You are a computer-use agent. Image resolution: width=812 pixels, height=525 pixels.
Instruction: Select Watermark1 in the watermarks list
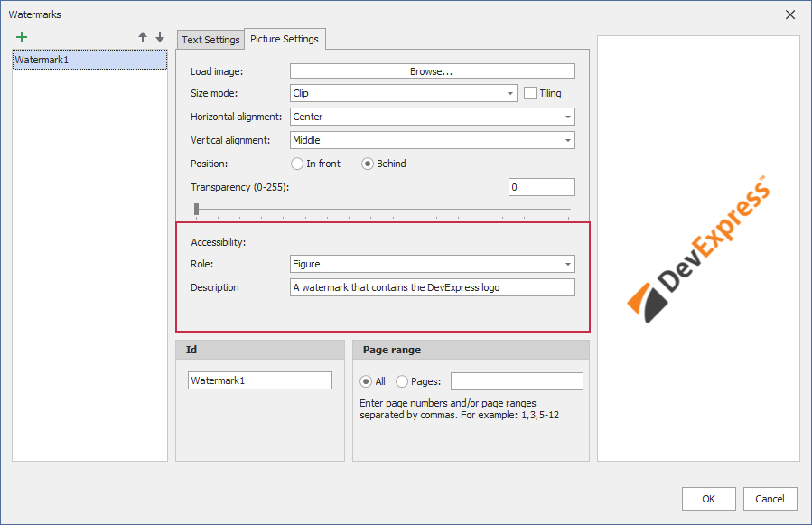tap(89, 58)
